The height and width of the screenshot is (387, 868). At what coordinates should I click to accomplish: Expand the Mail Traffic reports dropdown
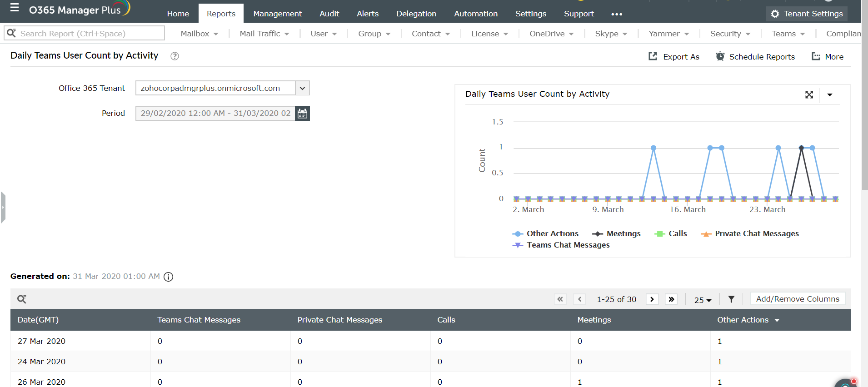tap(264, 34)
